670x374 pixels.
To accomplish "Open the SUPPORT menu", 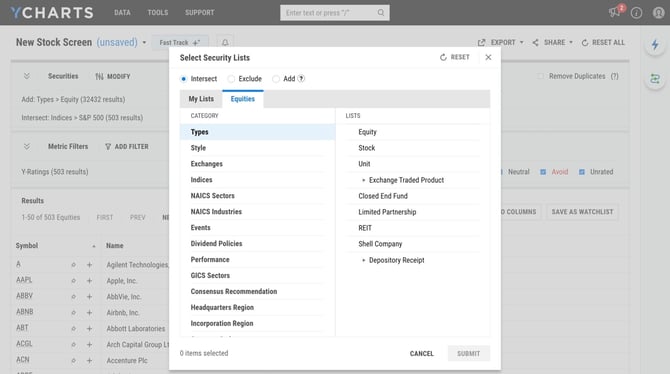I will [x=200, y=13].
